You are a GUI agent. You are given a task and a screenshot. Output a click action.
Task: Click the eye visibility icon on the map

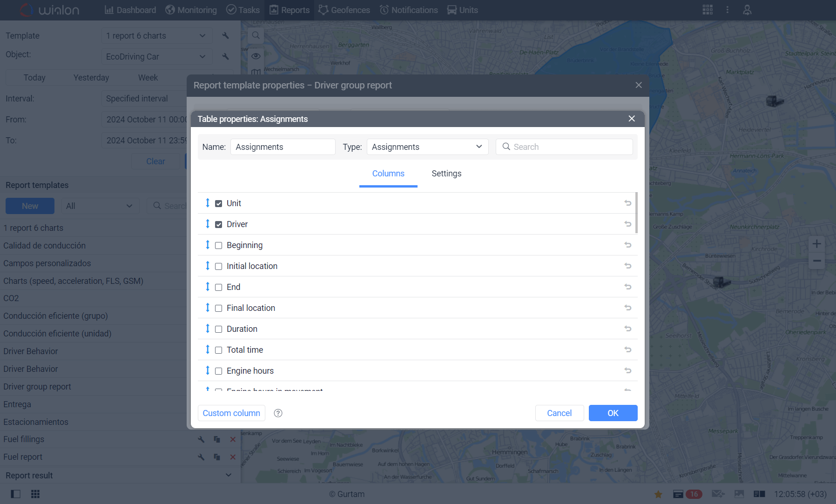[x=256, y=56]
